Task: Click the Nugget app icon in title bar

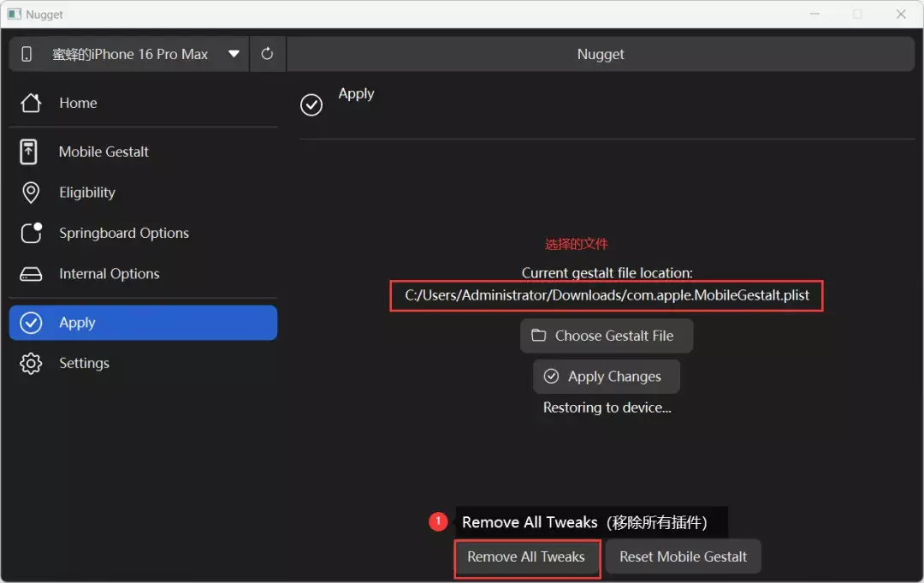Action: pyautogui.click(x=15, y=15)
